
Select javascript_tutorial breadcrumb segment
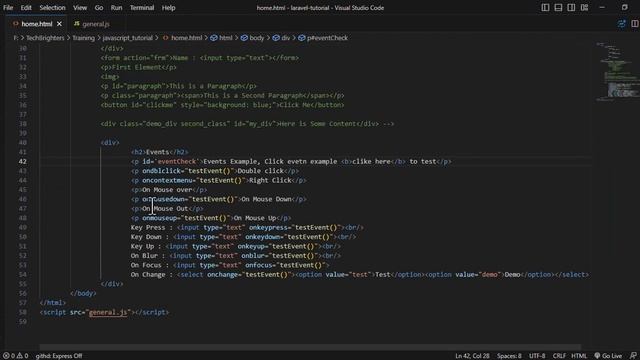coord(127,38)
